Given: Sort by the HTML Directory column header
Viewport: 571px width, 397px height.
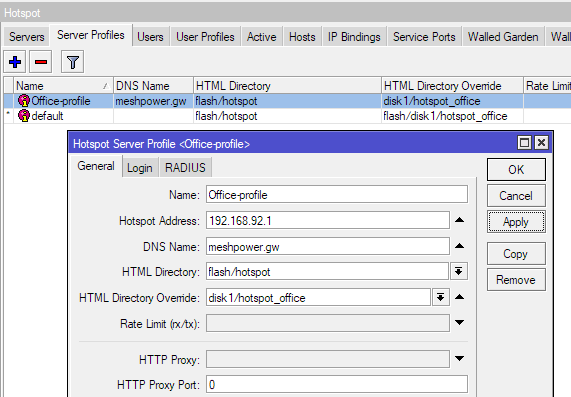Looking at the screenshot, I should (x=287, y=86).
